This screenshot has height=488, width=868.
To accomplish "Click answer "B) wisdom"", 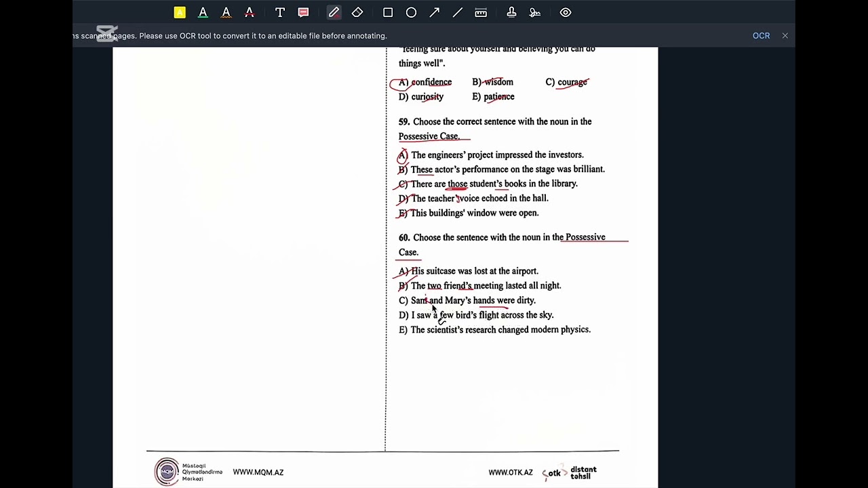I will [493, 82].
